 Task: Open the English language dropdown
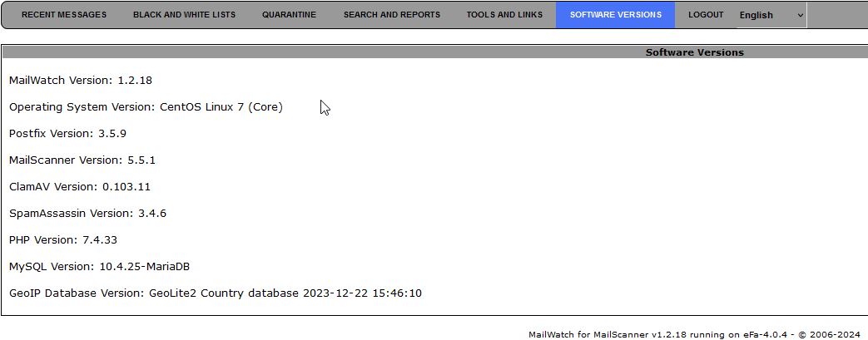[771, 16]
